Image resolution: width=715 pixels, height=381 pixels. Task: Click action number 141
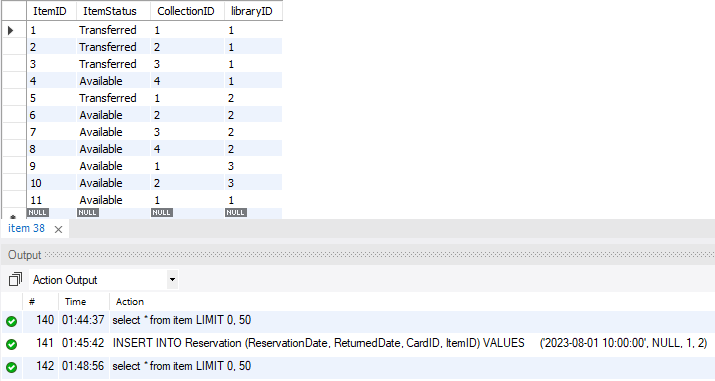(x=45, y=343)
